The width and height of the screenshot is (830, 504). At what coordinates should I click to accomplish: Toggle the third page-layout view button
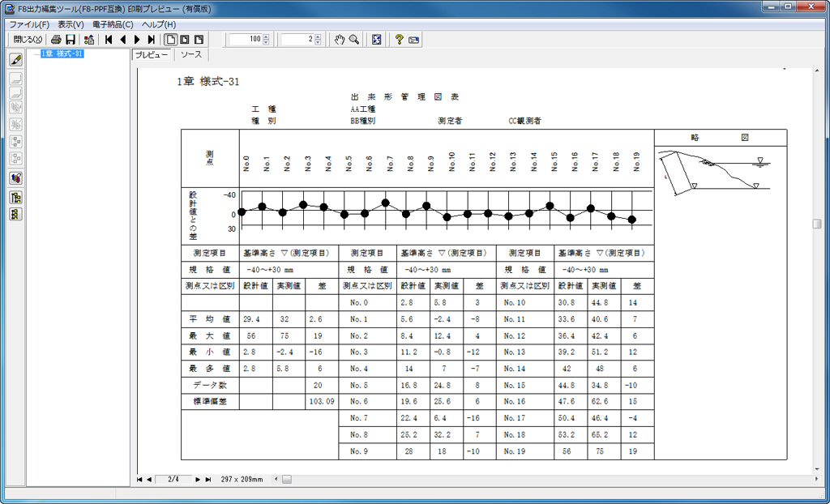pyautogui.click(x=199, y=39)
